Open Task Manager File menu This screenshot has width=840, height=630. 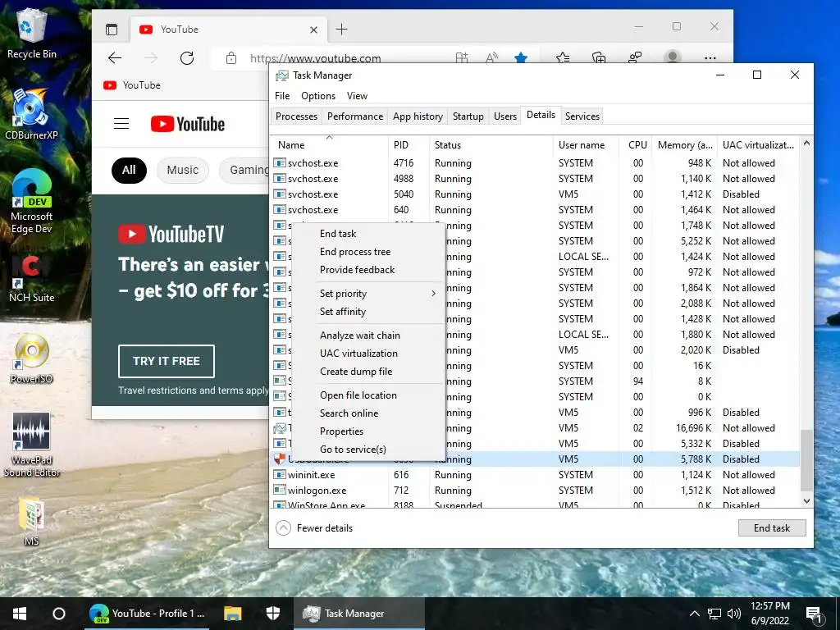pos(282,96)
